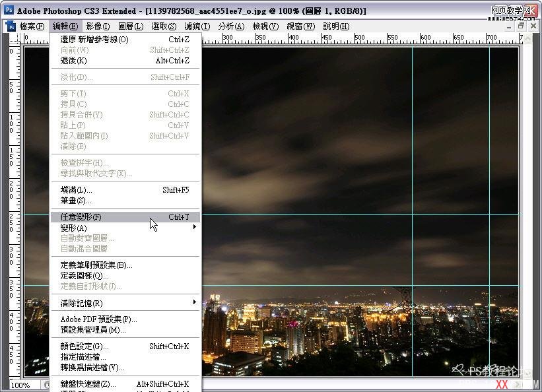Screen dimensions: 542x392
Task: Choose 填滿(L)... fill command
Action: [x=125, y=190]
